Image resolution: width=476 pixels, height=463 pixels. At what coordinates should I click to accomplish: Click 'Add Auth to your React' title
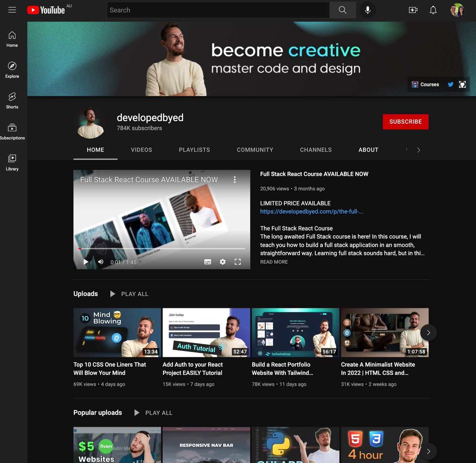pos(193,369)
